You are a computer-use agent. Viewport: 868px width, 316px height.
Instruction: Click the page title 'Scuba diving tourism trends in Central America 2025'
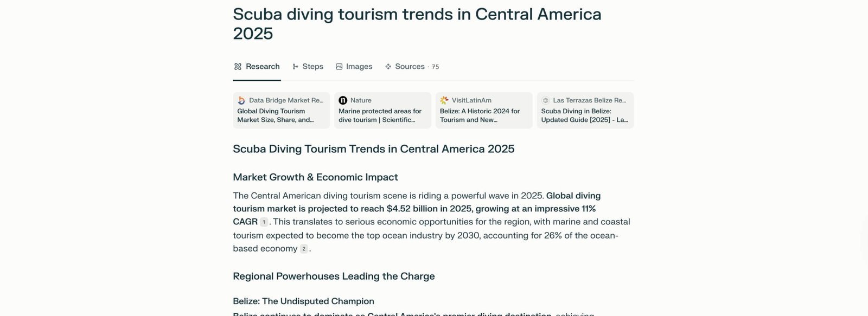click(417, 24)
